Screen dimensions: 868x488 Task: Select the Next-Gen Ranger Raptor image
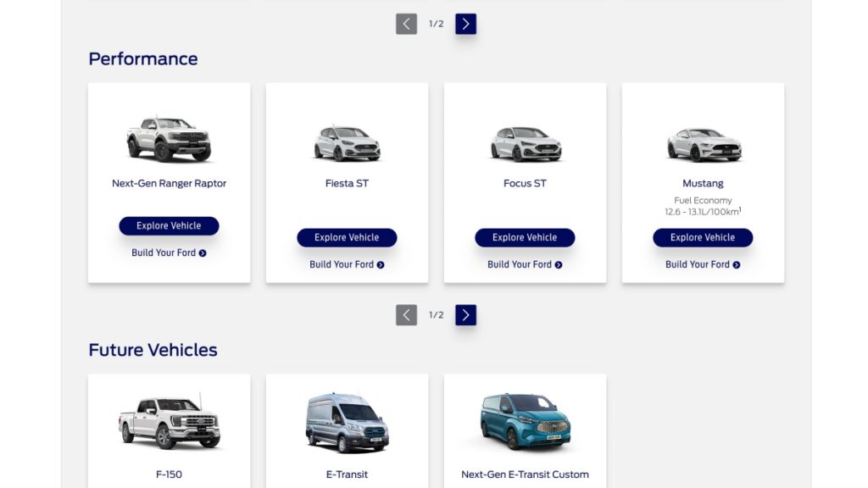click(169, 138)
